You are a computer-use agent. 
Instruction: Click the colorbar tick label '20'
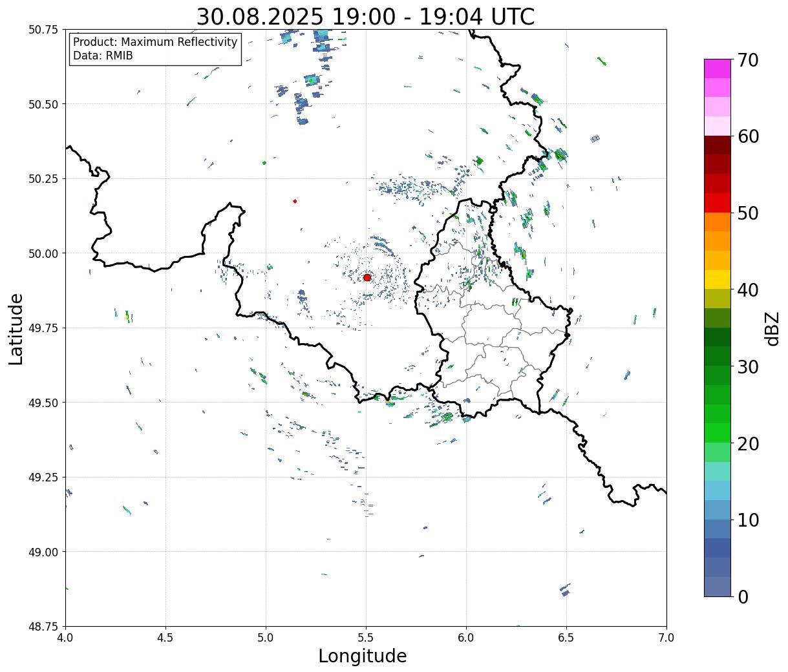[747, 444]
